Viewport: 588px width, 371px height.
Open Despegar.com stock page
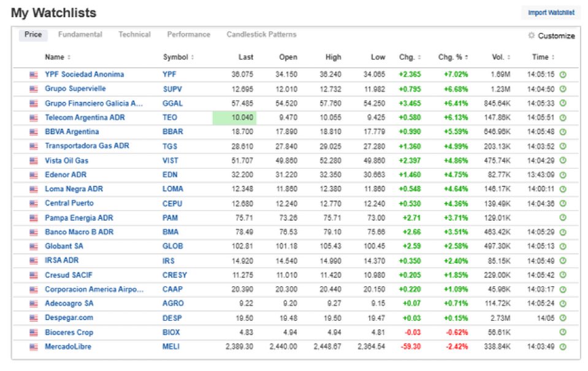[69, 318]
